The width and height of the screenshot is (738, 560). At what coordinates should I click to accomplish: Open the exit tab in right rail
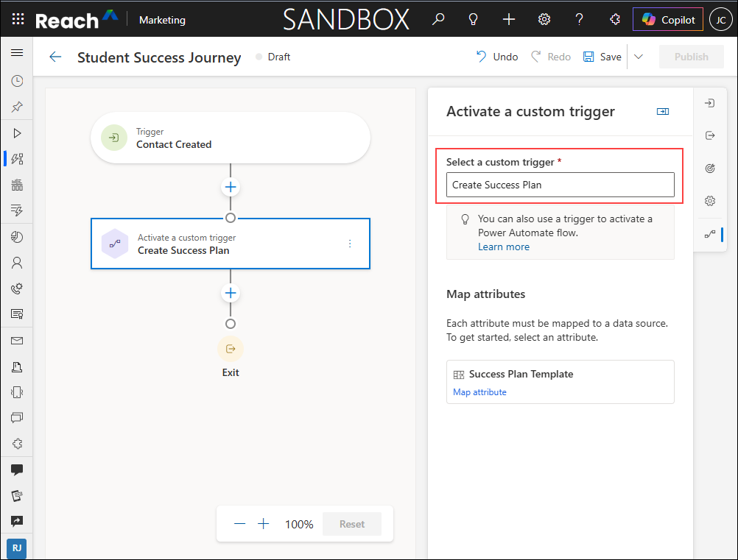(710, 135)
